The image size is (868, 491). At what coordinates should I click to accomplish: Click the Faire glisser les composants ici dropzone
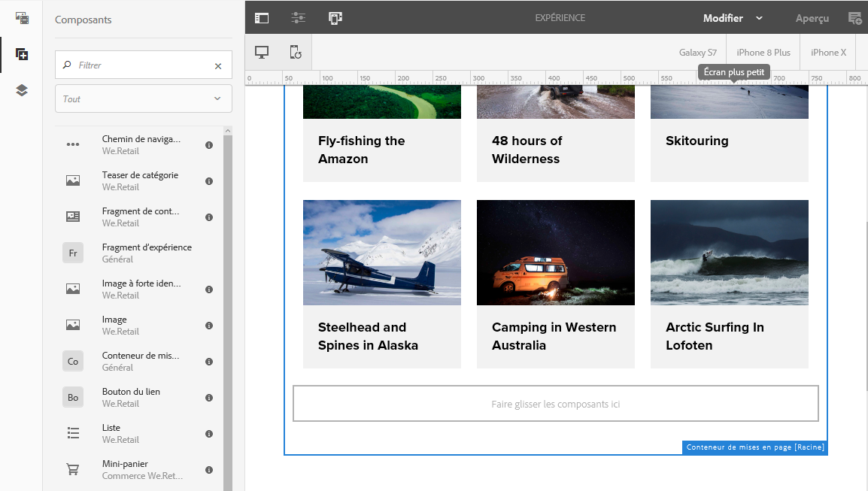556,404
